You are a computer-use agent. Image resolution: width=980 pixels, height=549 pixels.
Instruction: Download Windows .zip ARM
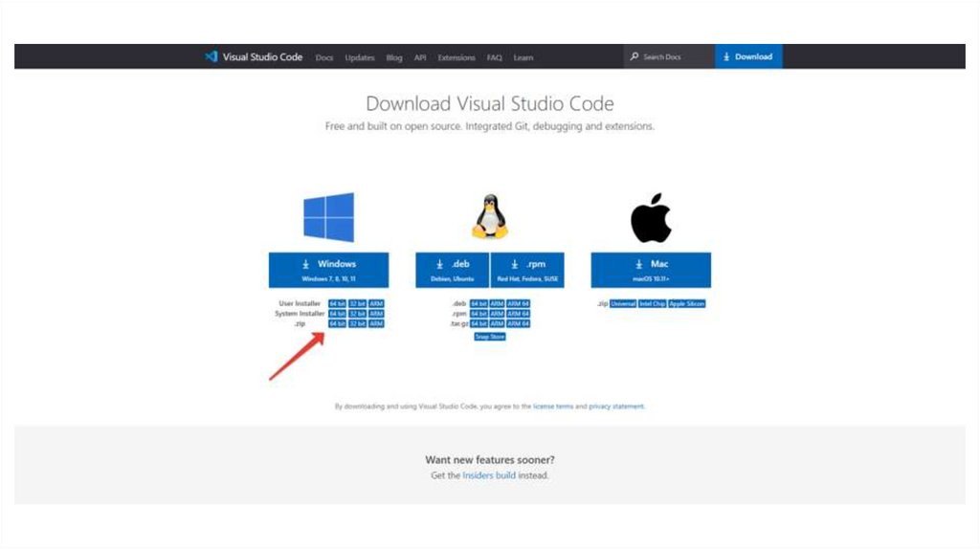(376, 323)
